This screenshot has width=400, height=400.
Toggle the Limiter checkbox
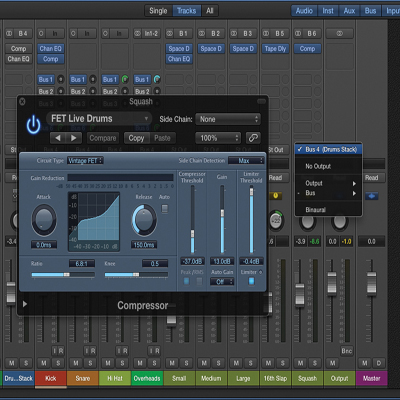pos(251,281)
